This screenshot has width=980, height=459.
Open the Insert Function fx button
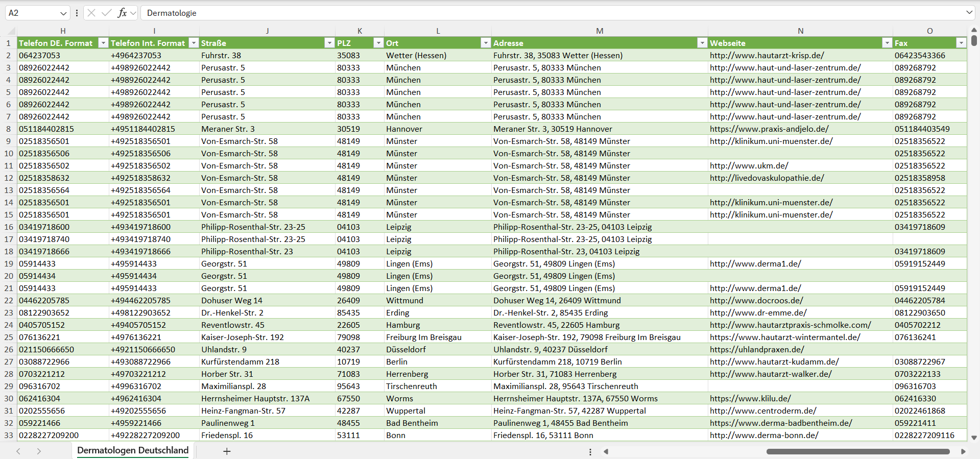pyautogui.click(x=122, y=13)
